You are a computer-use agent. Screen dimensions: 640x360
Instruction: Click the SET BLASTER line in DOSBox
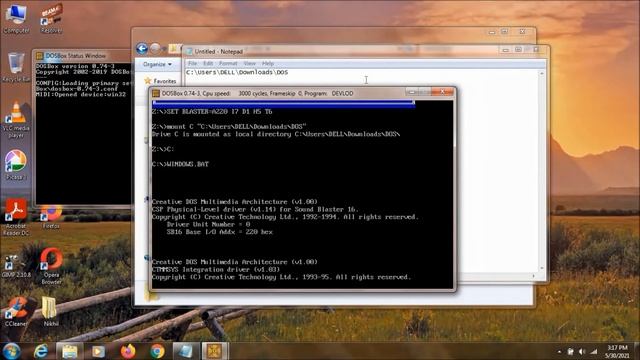pos(212,111)
